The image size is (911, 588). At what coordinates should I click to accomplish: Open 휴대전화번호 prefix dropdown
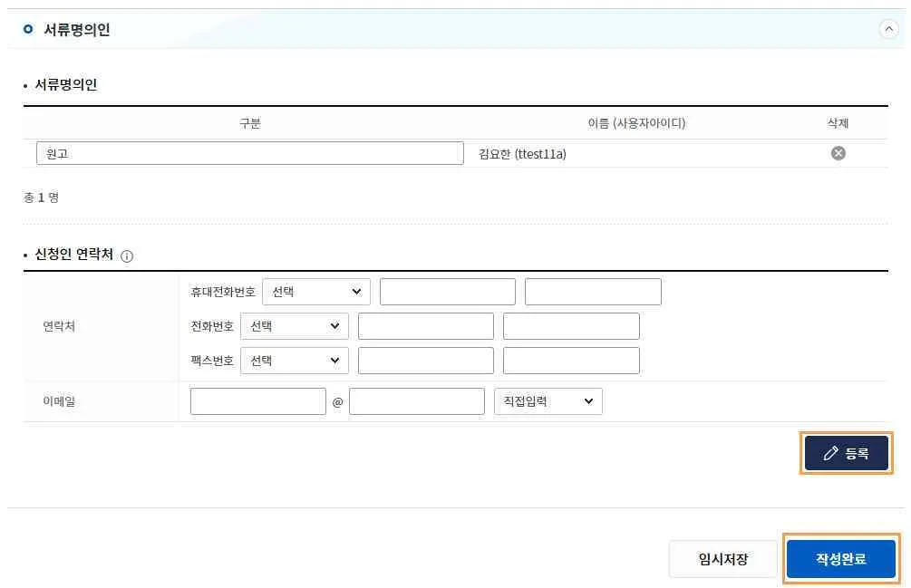click(316, 292)
